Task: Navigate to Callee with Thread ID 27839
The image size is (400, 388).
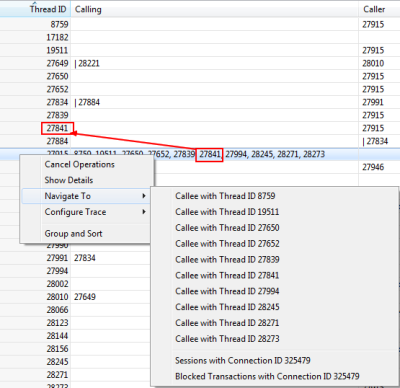Action: pos(227,260)
